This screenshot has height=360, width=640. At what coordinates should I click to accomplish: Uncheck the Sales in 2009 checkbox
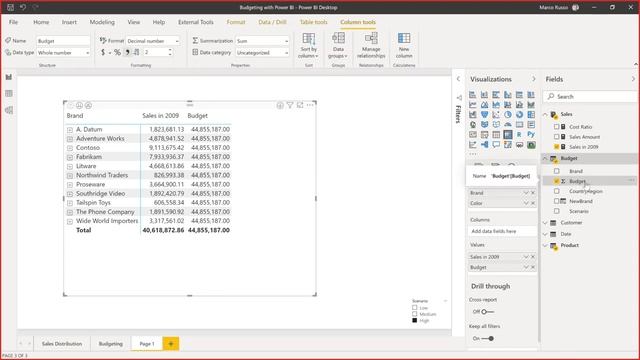557,147
